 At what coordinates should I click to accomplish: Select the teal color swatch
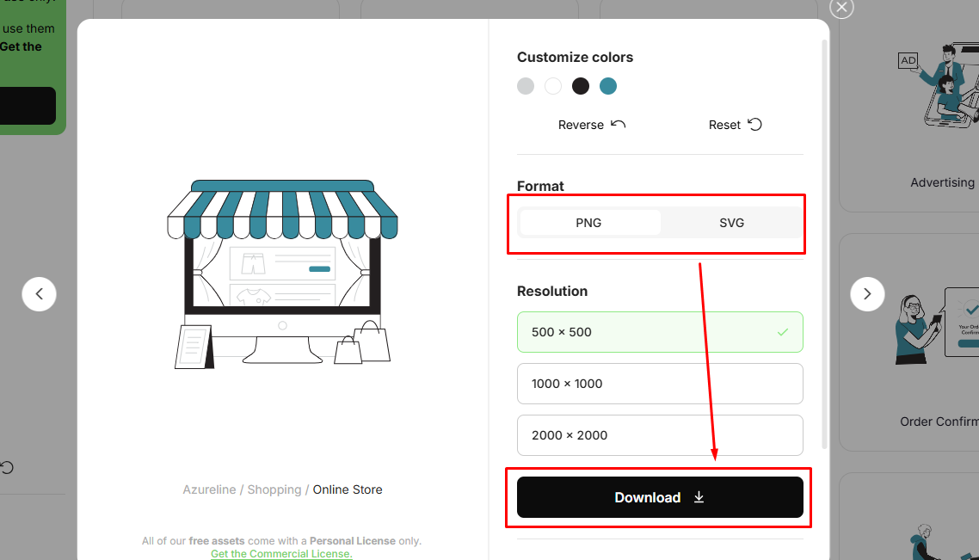click(x=608, y=86)
